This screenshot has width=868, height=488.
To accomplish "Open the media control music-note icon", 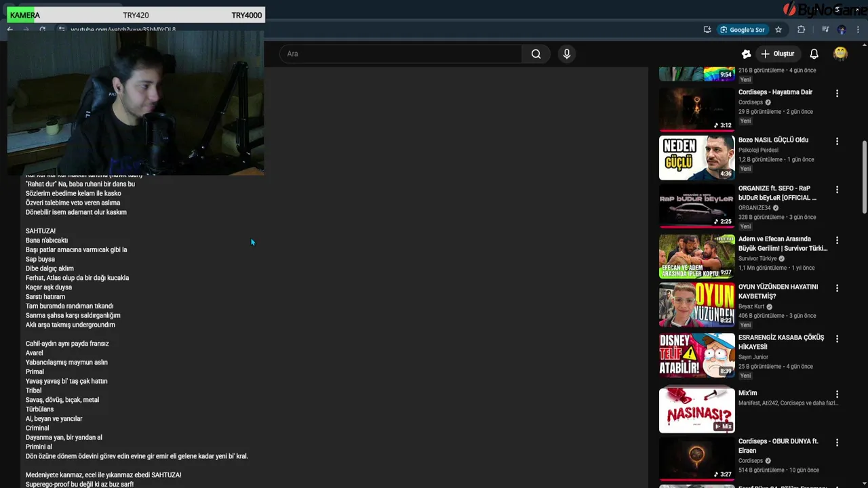I will click(825, 30).
